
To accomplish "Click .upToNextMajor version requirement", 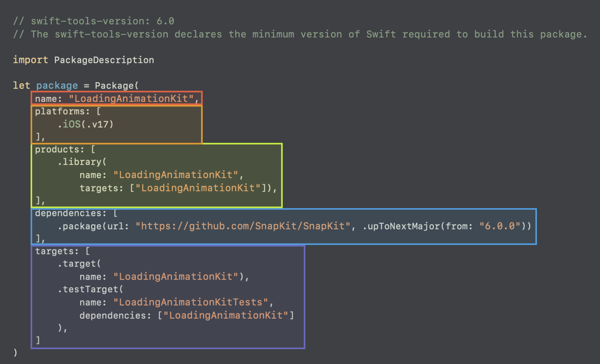I will [402, 226].
